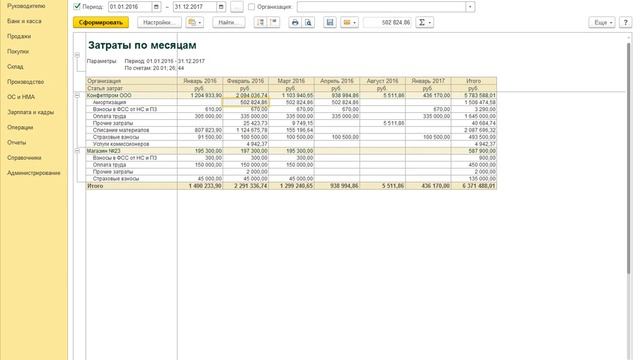The width and height of the screenshot is (640, 360).
Task: Click Услуги комиссионеров value 4 942,37 in February
Action: tap(246, 144)
